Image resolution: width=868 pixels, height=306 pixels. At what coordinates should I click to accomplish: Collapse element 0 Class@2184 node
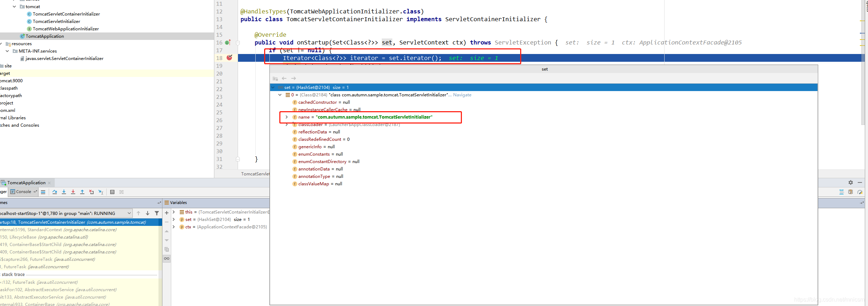[280, 95]
